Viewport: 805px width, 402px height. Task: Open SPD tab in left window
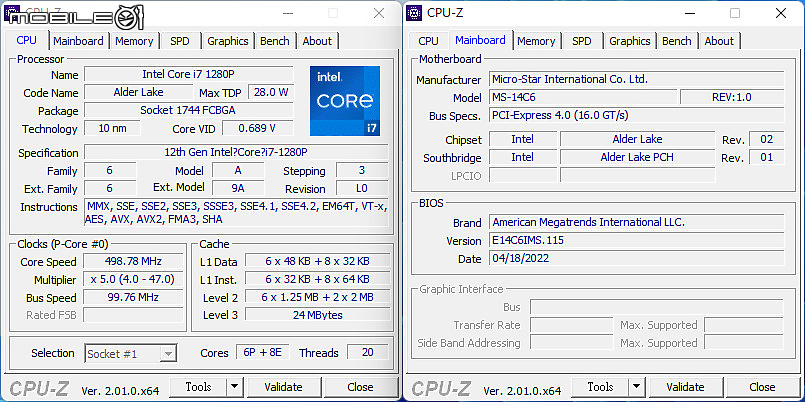[x=180, y=41]
